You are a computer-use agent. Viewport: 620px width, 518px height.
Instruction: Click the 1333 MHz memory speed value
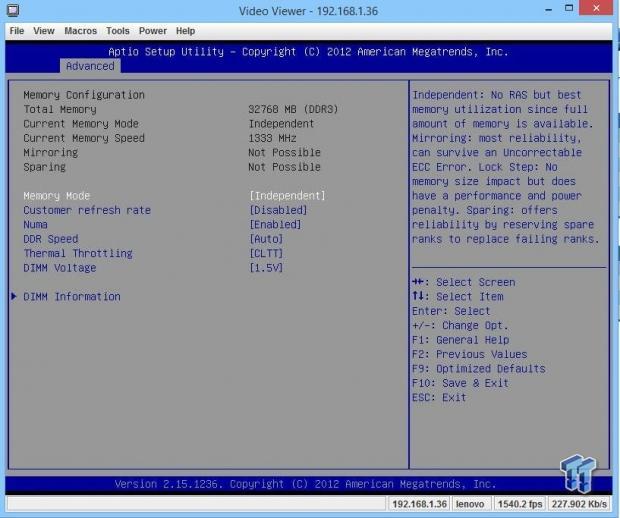coord(272,138)
